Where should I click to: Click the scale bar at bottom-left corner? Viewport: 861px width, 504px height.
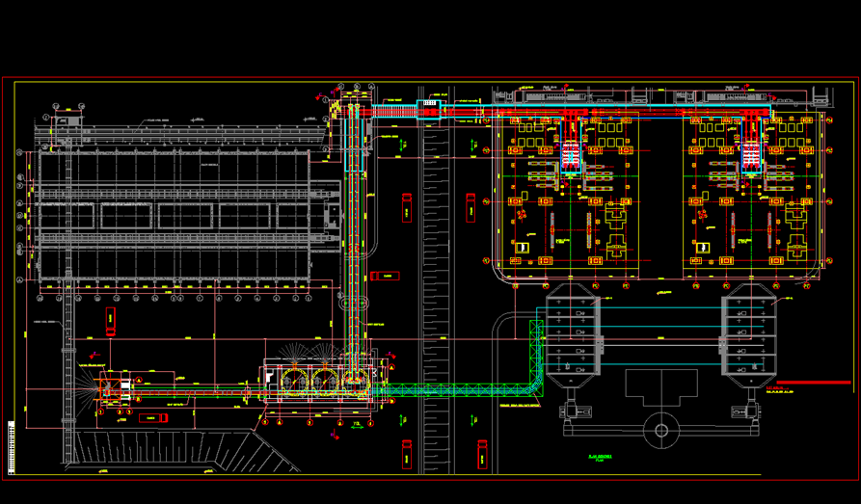[9, 445]
